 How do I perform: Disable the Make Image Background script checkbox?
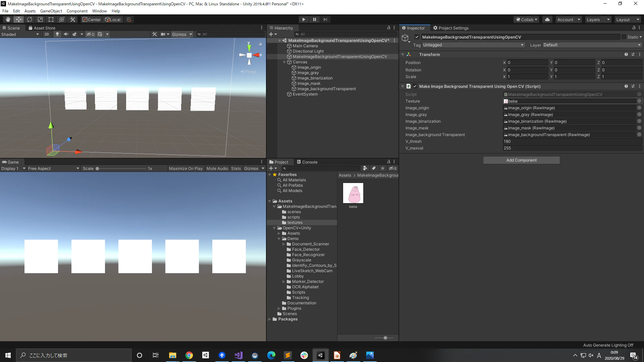coord(415,86)
